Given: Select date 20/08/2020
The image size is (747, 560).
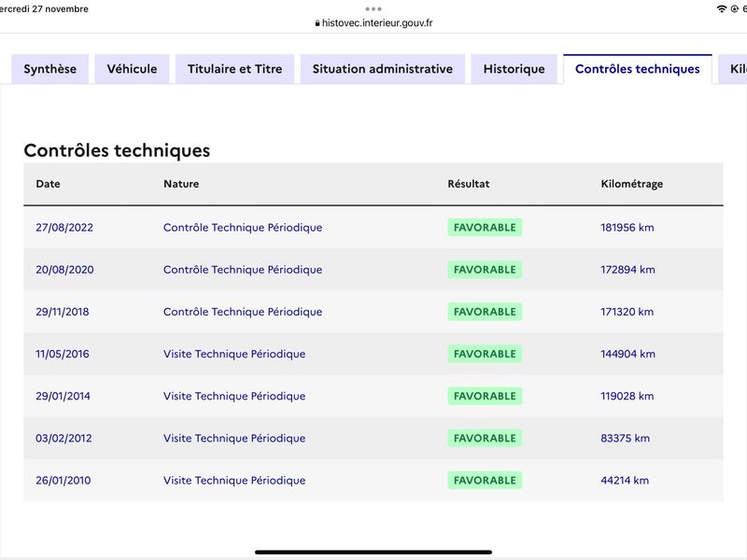Looking at the screenshot, I should (x=64, y=270).
